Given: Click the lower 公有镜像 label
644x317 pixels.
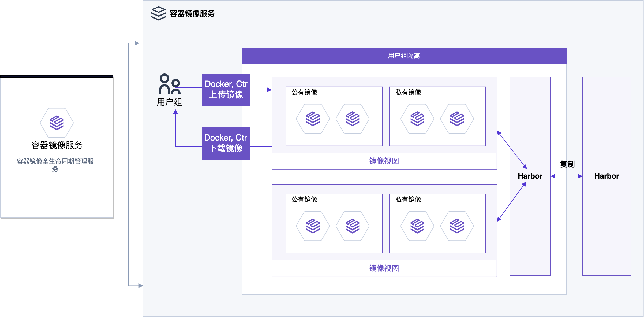Looking at the screenshot, I should [304, 200].
